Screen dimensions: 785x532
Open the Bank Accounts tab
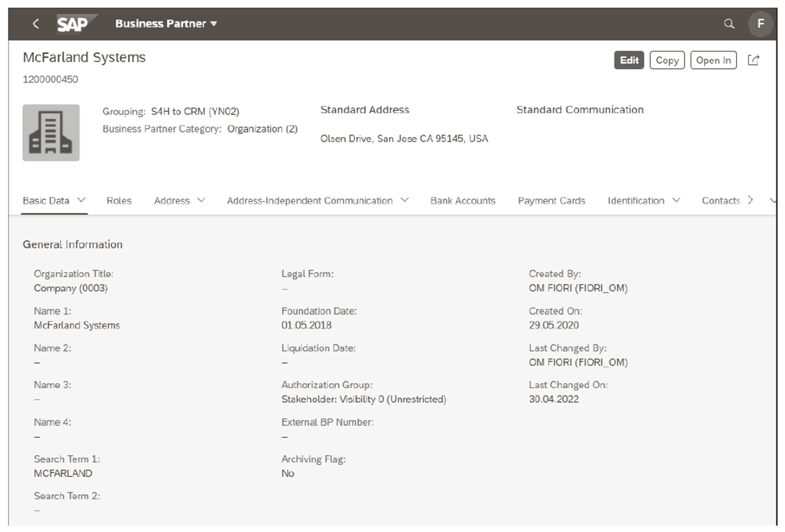pos(462,201)
